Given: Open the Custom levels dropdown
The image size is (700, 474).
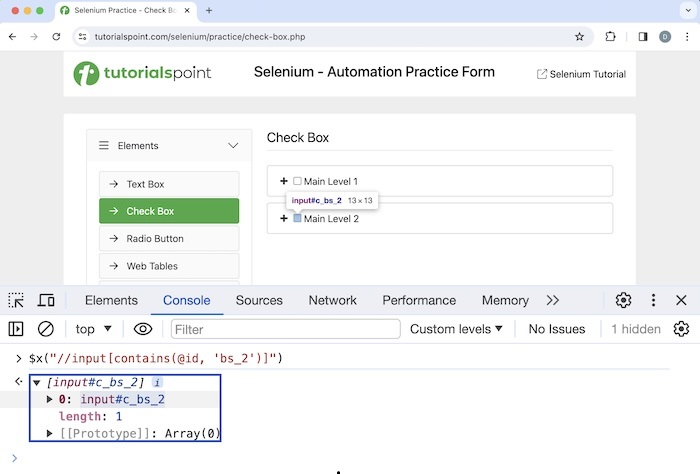Looking at the screenshot, I should pos(456,329).
